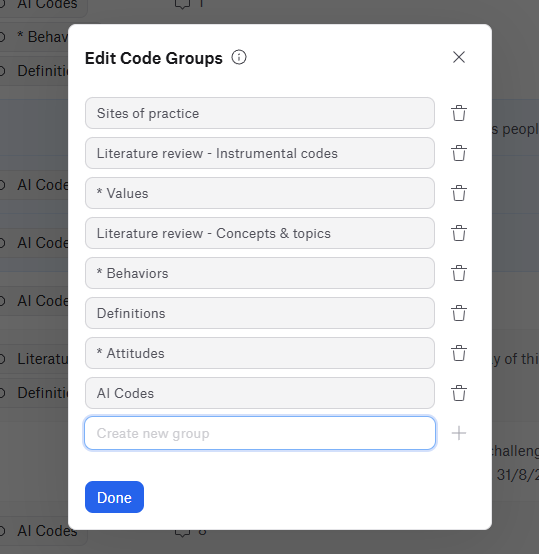The height and width of the screenshot is (554, 539).
Task: Click the plus icon to add group
Action: pyautogui.click(x=459, y=433)
